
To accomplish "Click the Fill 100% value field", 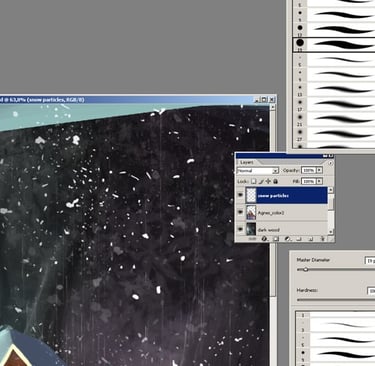I will pyautogui.click(x=308, y=181).
